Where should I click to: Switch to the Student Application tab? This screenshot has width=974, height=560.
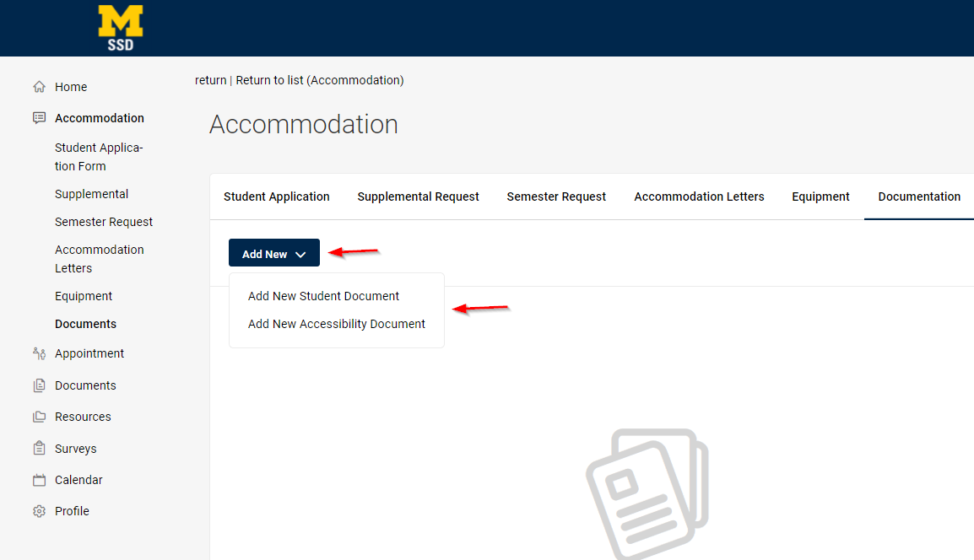[x=276, y=197]
